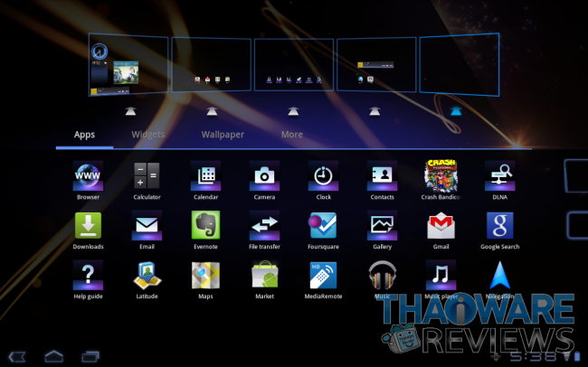Select the fourth home screen panel thumbnail
The width and height of the screenshot is (588, 367).
coord(376,64)
